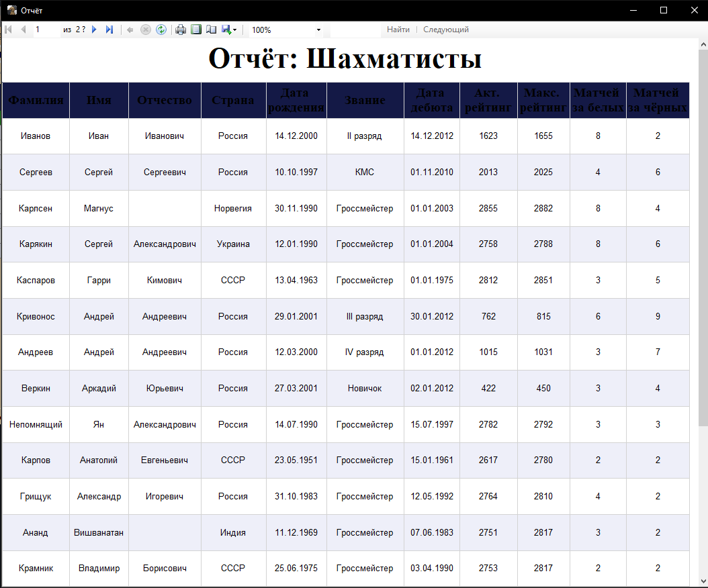
Task: Click the search text field before Найти
Action: pos(356,30)
